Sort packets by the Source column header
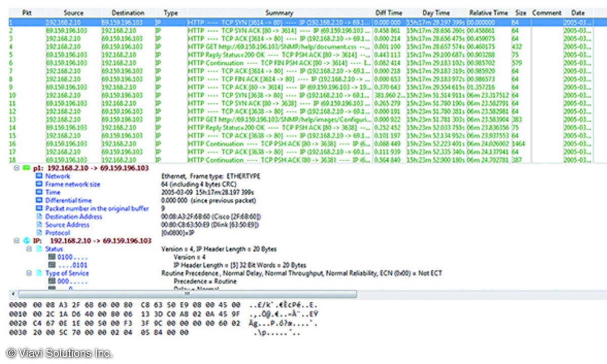The image size is (607, 364). [73, 13]
